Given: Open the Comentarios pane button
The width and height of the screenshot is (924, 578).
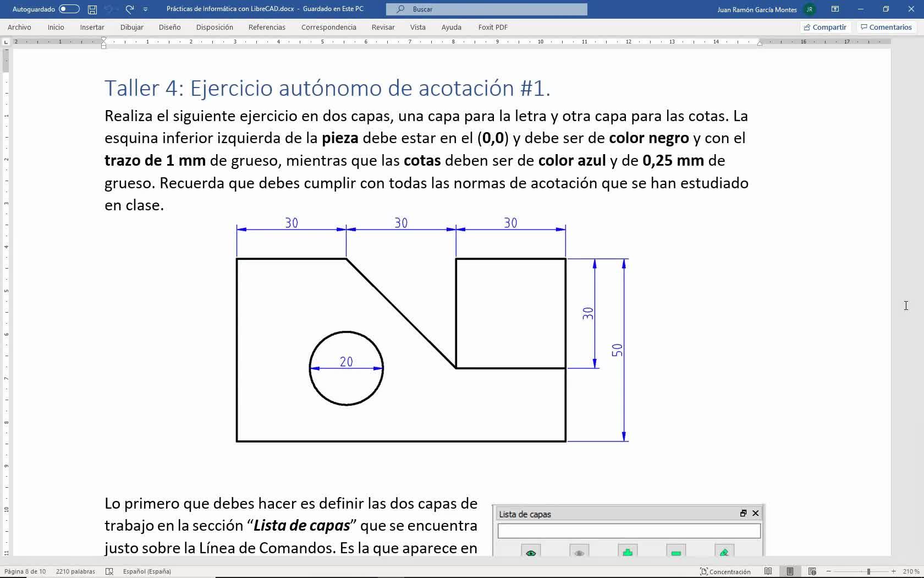Looking at the screenshot, I should pos(886,27).
